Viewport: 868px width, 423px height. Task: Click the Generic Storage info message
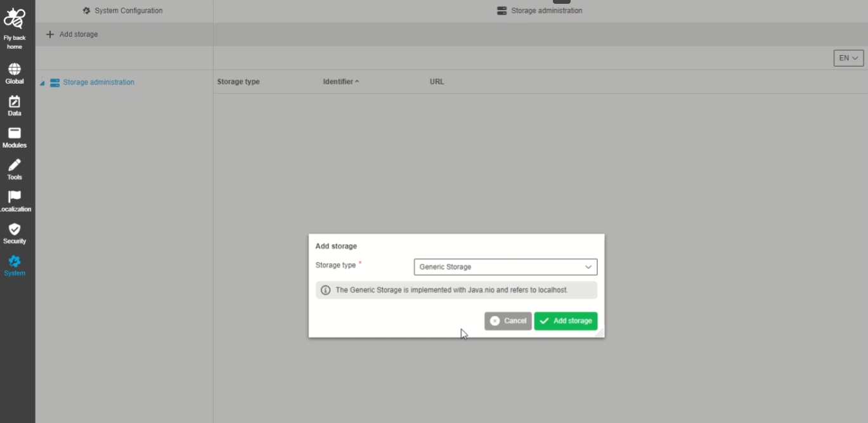coord(457,290)
